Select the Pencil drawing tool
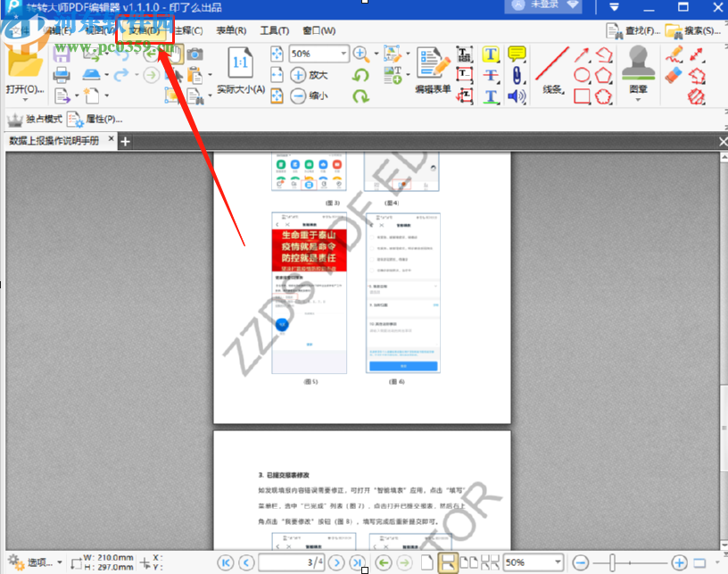 coord(674,54)
